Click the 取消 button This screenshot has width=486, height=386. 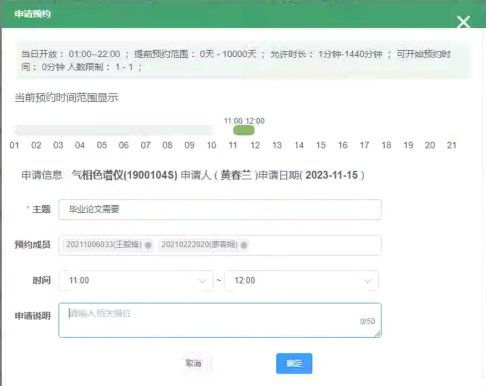click(194, 363)
